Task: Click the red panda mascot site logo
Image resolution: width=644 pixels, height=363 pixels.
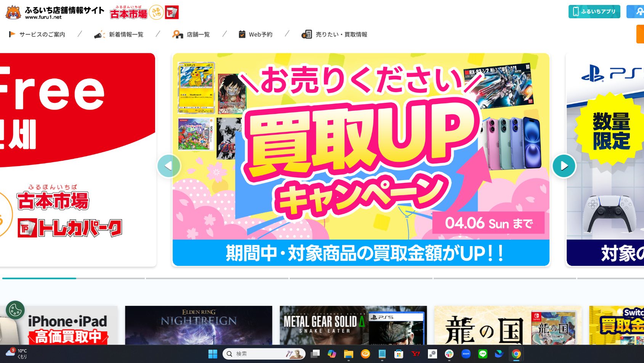Action: (x=13, y=12)
